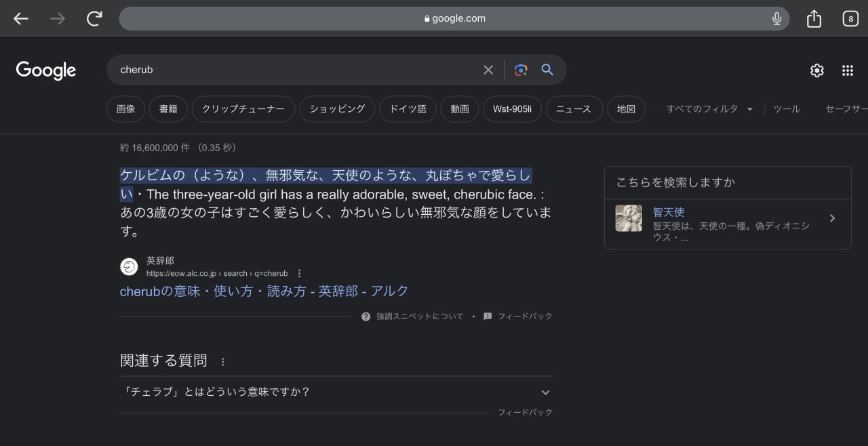The image size is (868, 446).
Task: Go back using the browser back arrow
Action: click(x=21, y=19)
